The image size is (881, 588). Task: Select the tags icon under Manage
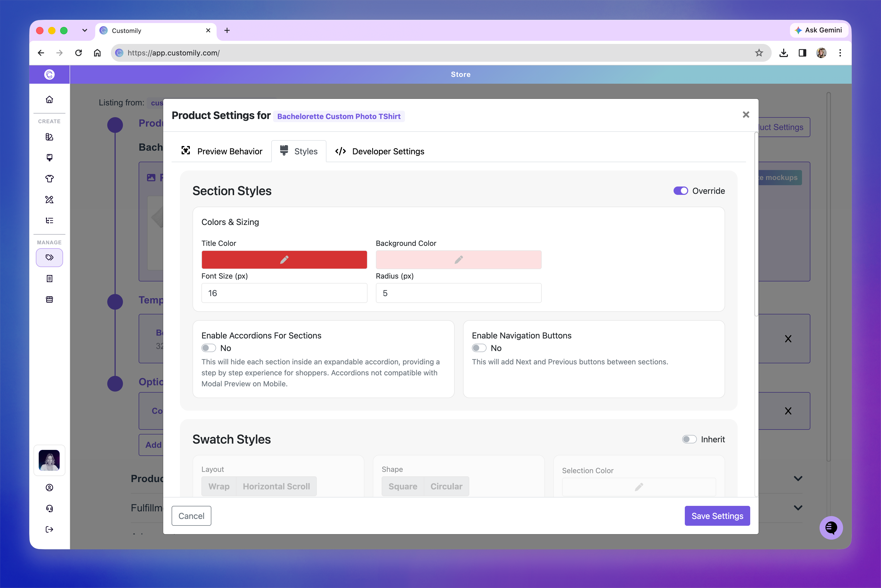[49, 258]
